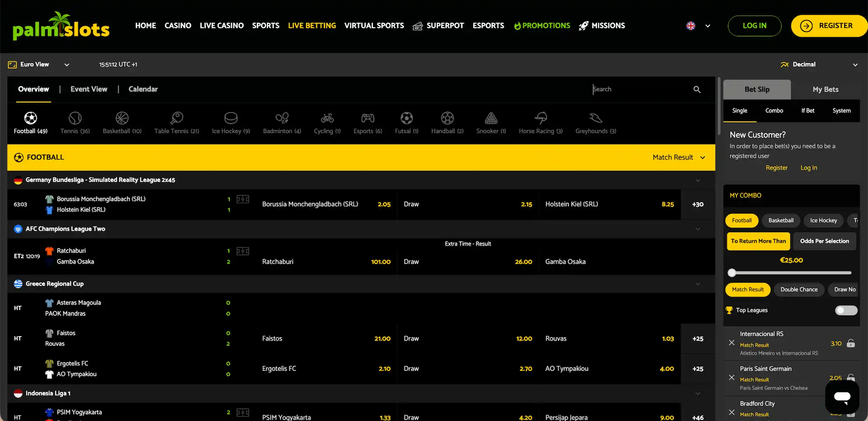
Task: Collapse the Greece Regional Cup section
Action: tap(698, 284)
